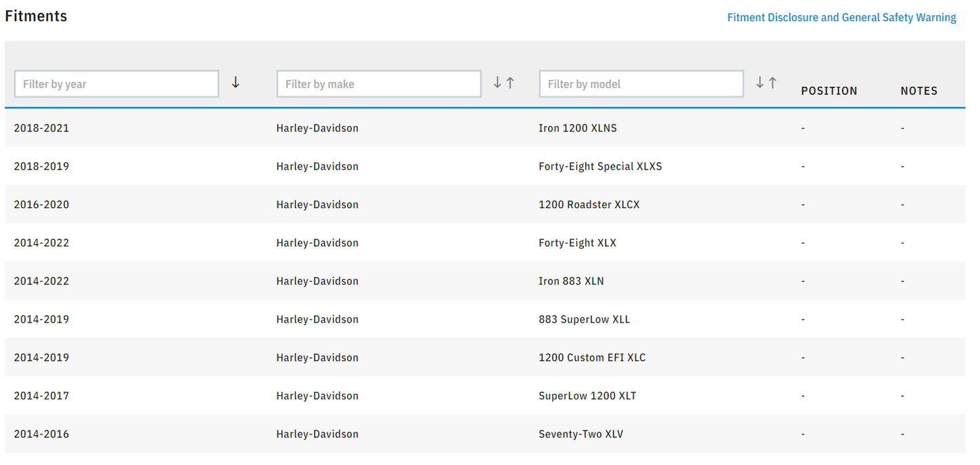The height and width of the screenshot is (465, 980).
Task: Open Fitment Disclosure and General Safety Warning
Action: click(x=841, y=18)
